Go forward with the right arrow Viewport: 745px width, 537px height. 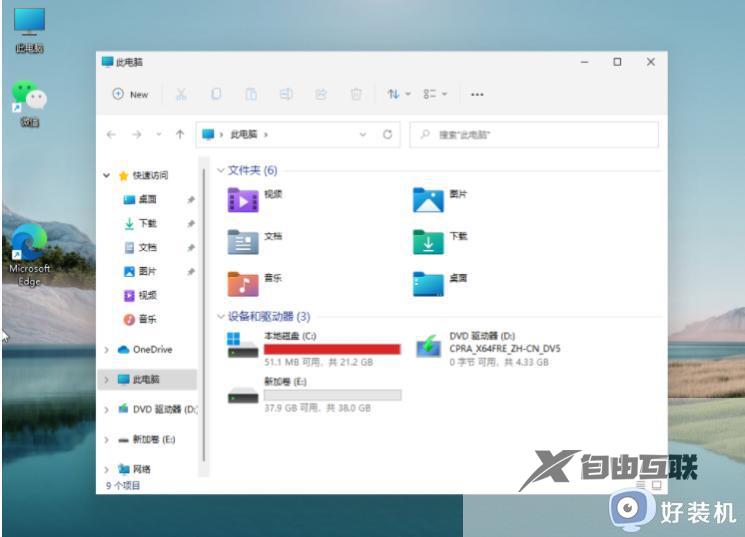tap(137, 134)
